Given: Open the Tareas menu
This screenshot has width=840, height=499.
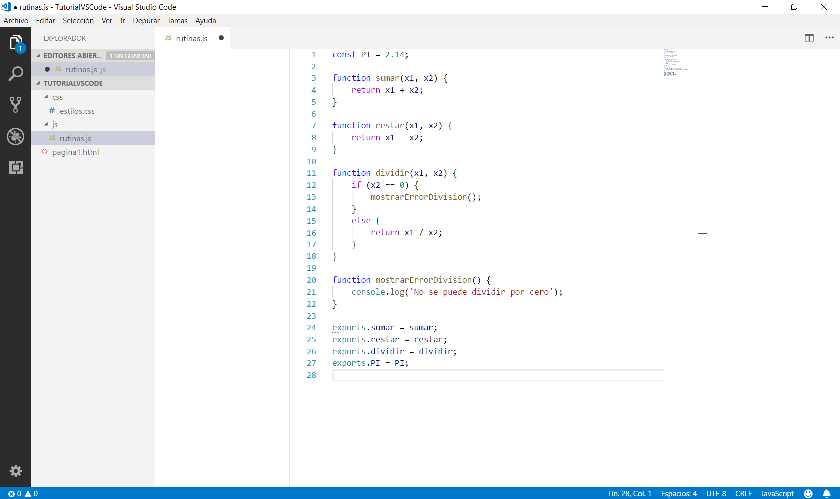Looking at the screenshot, I should tap(178, 20).
